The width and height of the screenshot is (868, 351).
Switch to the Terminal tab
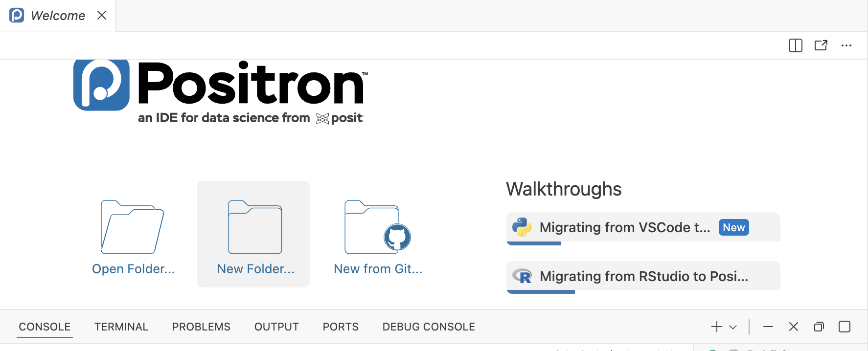[121, 327]
